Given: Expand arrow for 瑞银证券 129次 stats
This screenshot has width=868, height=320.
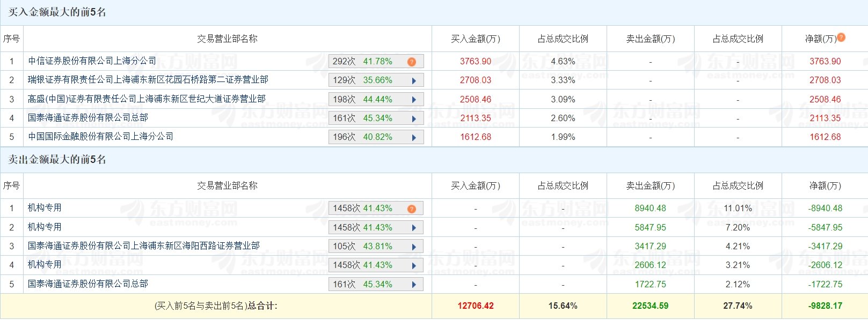Looking at the screenshot, I should pyautogui.click(x=414, y=81).
